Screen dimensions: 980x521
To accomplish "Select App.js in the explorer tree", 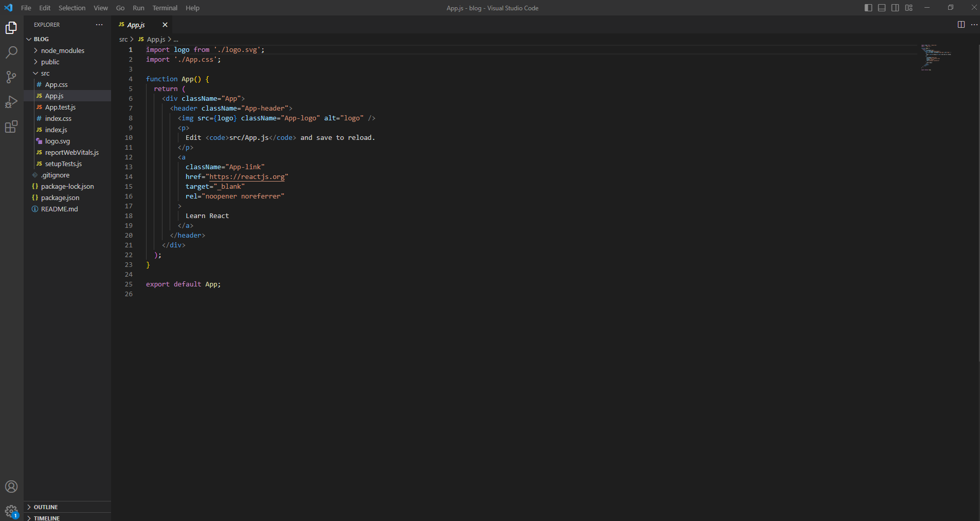I will click(x=67, y=96).
